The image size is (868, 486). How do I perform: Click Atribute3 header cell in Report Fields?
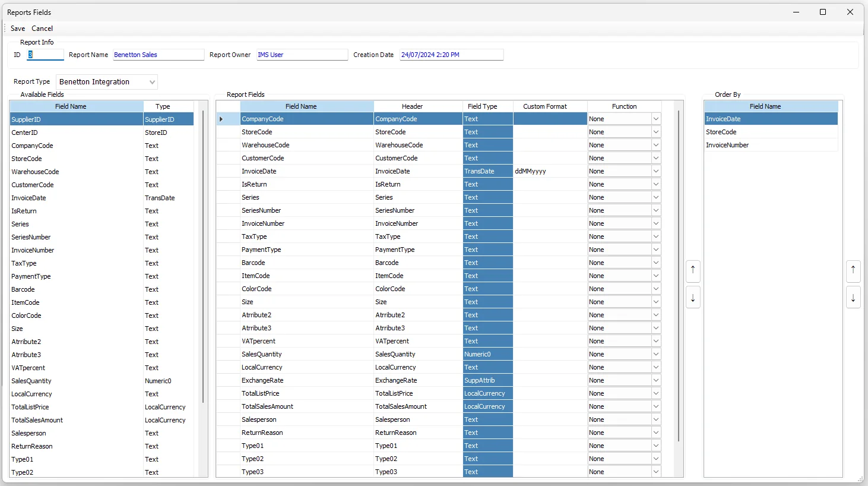point(418,328)
